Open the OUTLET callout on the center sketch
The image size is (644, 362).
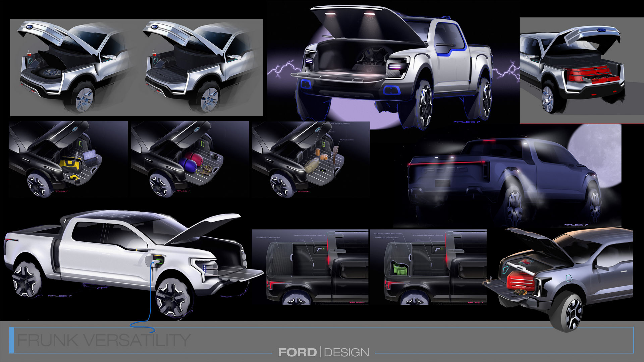pos(332,131)
